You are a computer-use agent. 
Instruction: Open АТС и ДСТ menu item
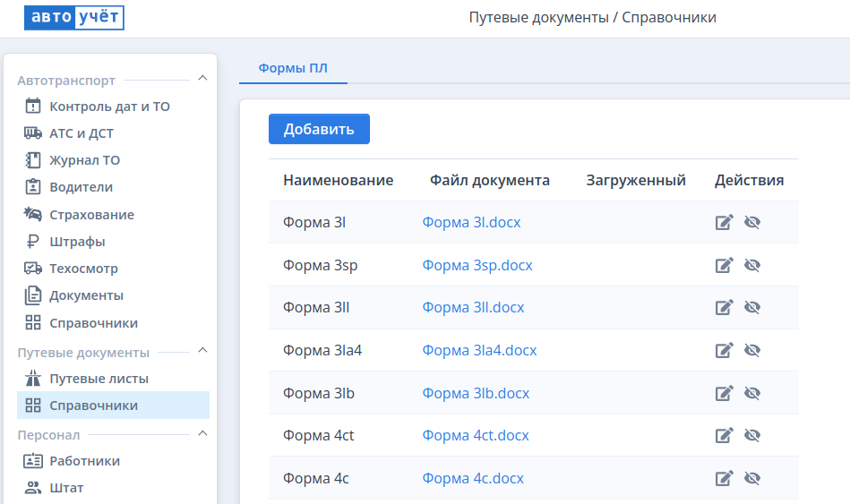click(82, 133)
